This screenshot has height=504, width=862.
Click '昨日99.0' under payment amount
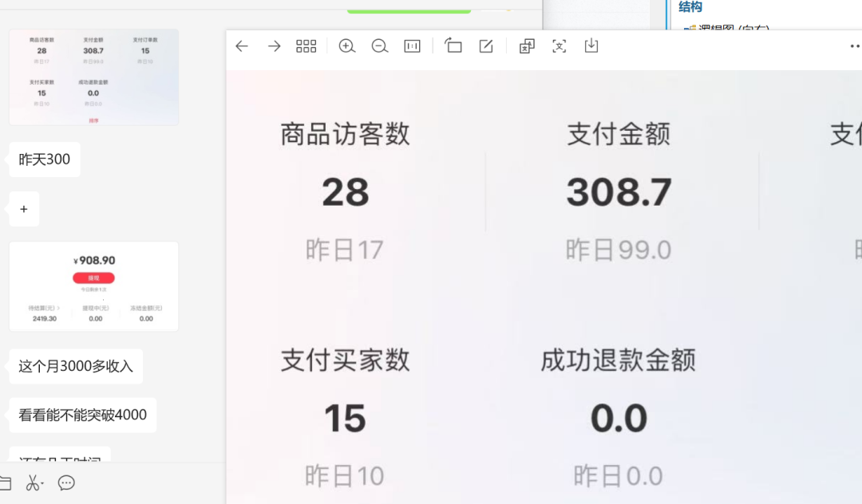(x=619, y=250)
